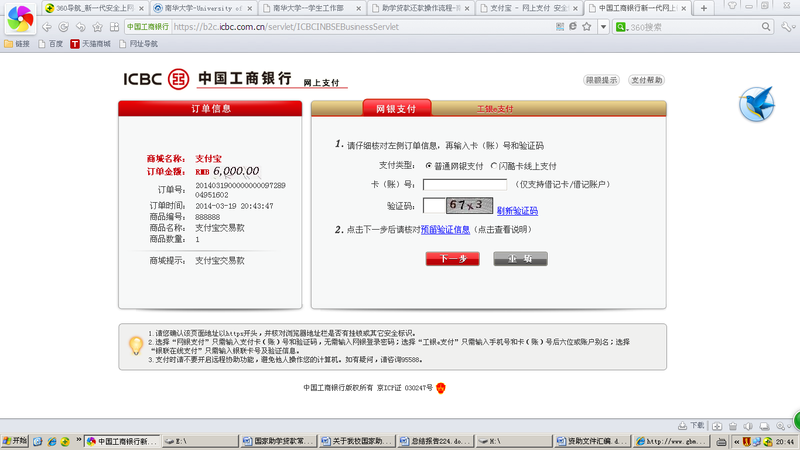Click the red 下一步 button
Image resolution: width=800 pixels, height=450 pixels.
(x=453, y=259)
